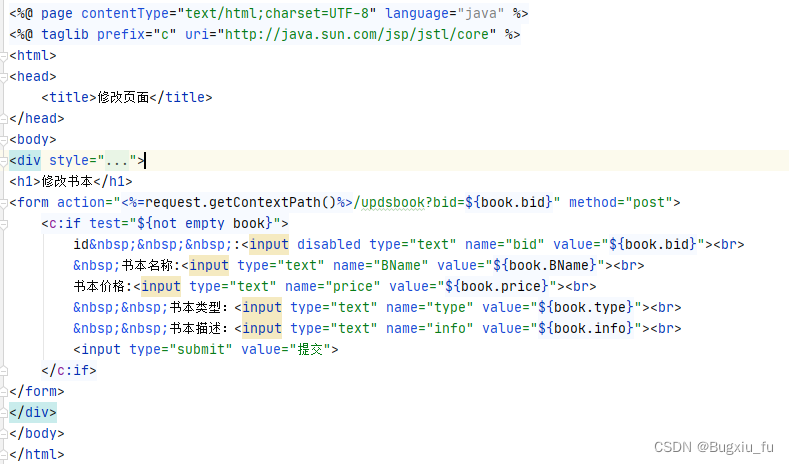Viewport: 789px width, 464px height.
Task: Collapse the fold marker beside the <form action line
Action: click(3, 203)
